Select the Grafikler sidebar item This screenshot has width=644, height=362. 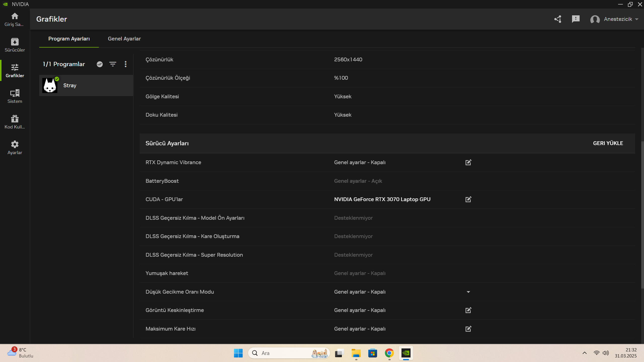(15, 71)
